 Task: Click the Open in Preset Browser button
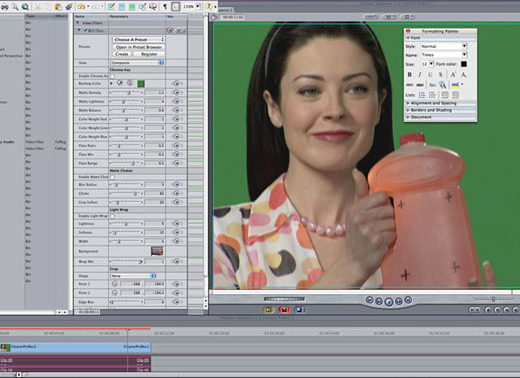click(x=139, y=47)
